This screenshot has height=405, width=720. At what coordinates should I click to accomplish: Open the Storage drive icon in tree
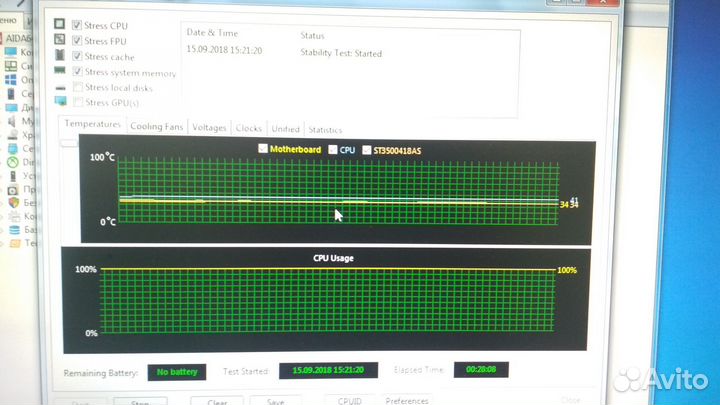[12, 135]
